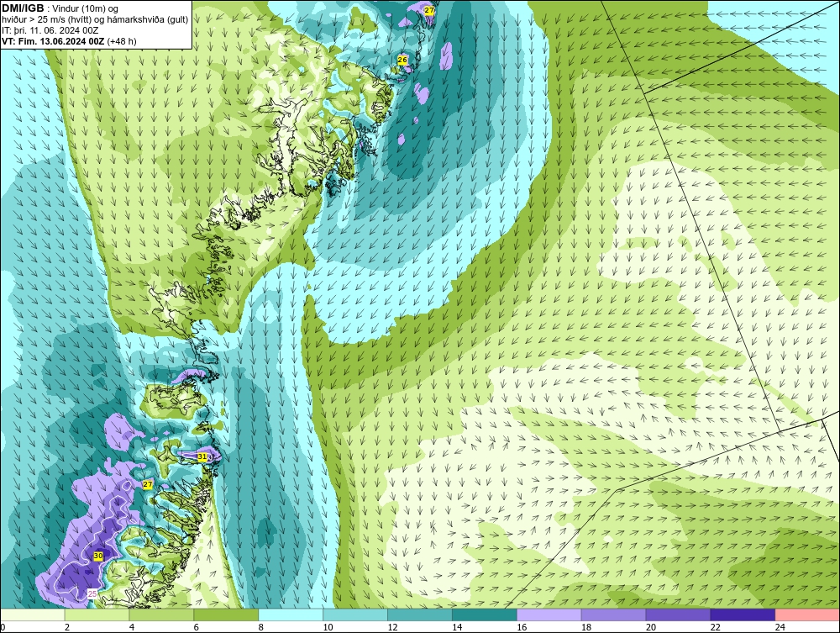This screenshot has width=840, height=633.
Task: Select the green 4–6 m/s legend swatch
Action: click(161, 615)
